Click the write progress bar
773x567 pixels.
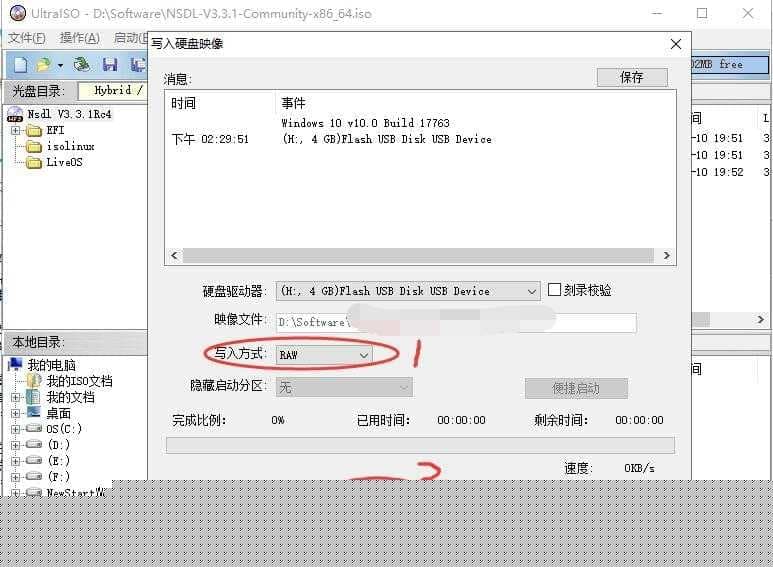[x=420, y=445]
